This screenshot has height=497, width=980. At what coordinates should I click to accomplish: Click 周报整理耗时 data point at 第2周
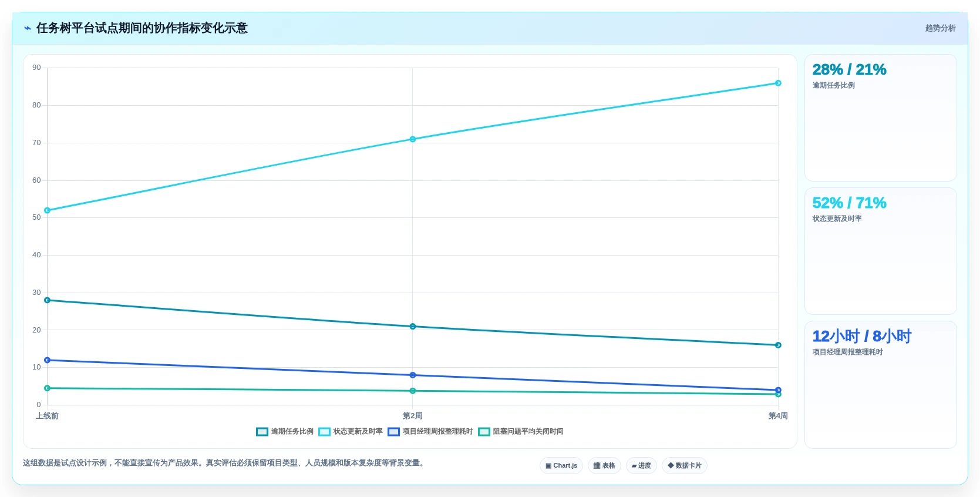point(413,375)
